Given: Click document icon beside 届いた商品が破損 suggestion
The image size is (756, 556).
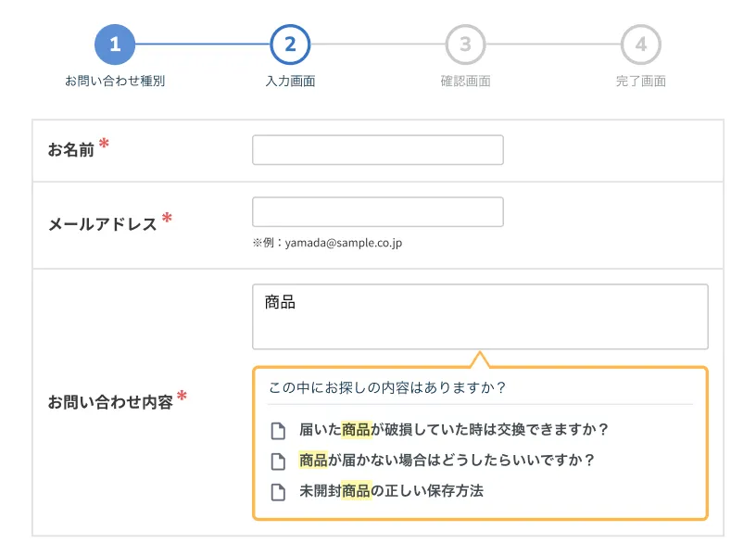Looking at the screenshot, I should tap(278, 431).
